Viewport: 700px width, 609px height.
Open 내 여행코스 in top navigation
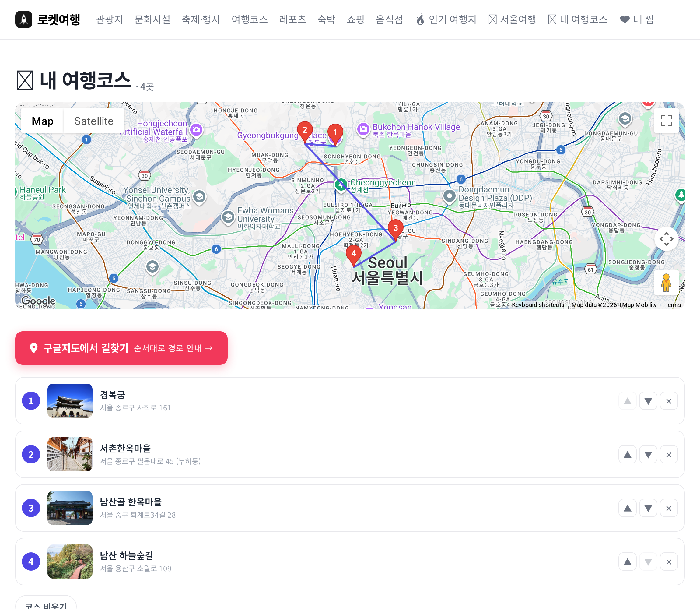[x=578, y=19]
